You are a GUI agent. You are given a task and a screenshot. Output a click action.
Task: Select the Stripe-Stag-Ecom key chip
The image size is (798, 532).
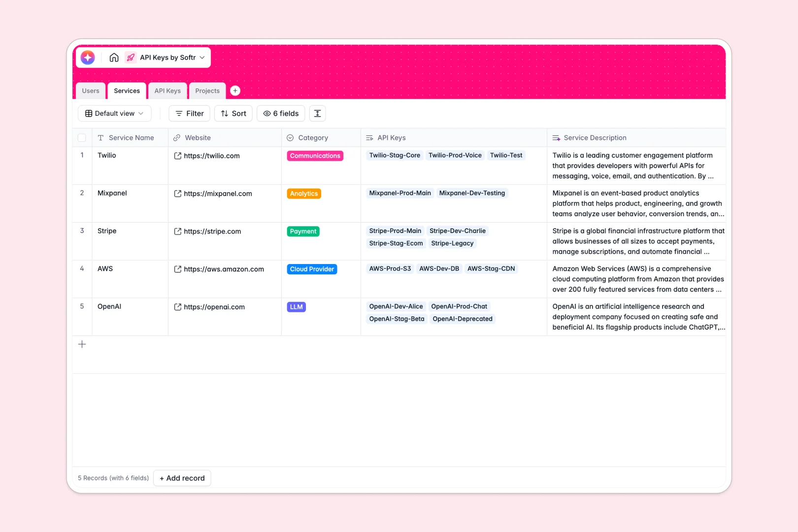tap(396, 243)
